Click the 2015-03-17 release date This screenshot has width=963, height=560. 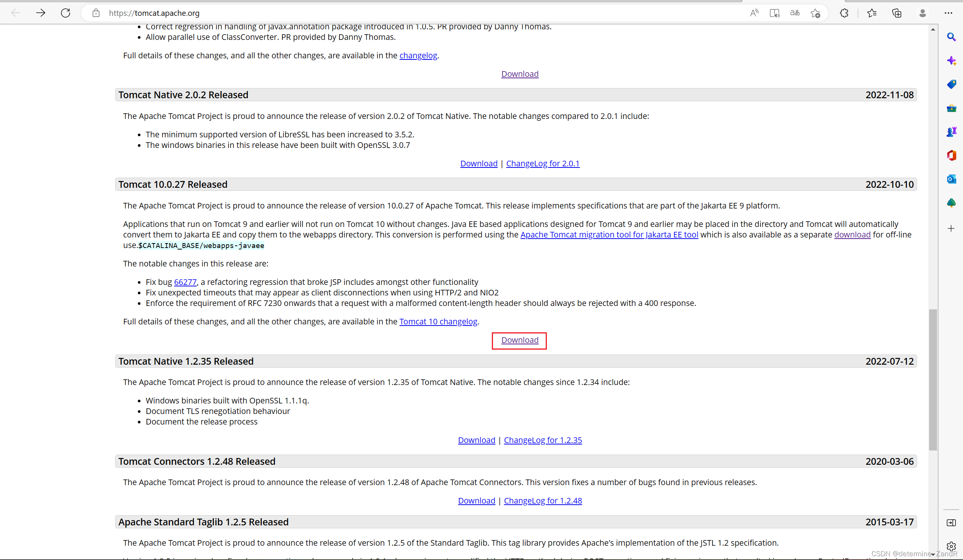(x=889, y=522)
